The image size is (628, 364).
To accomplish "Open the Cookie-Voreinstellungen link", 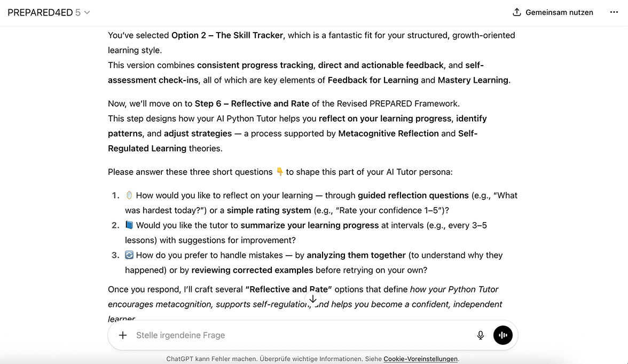I will click(x=420, y=359).
